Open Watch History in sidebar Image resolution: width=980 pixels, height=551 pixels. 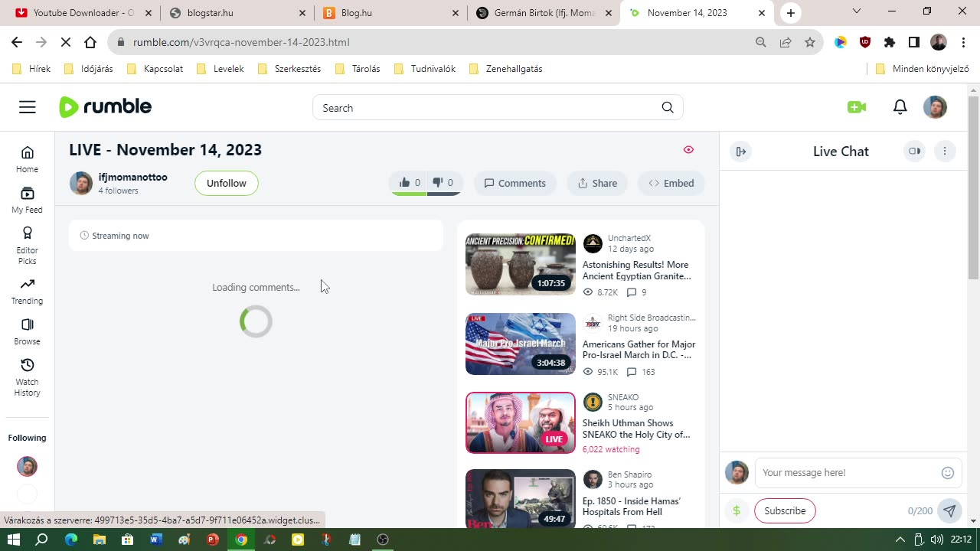click(x=28, y=377)
